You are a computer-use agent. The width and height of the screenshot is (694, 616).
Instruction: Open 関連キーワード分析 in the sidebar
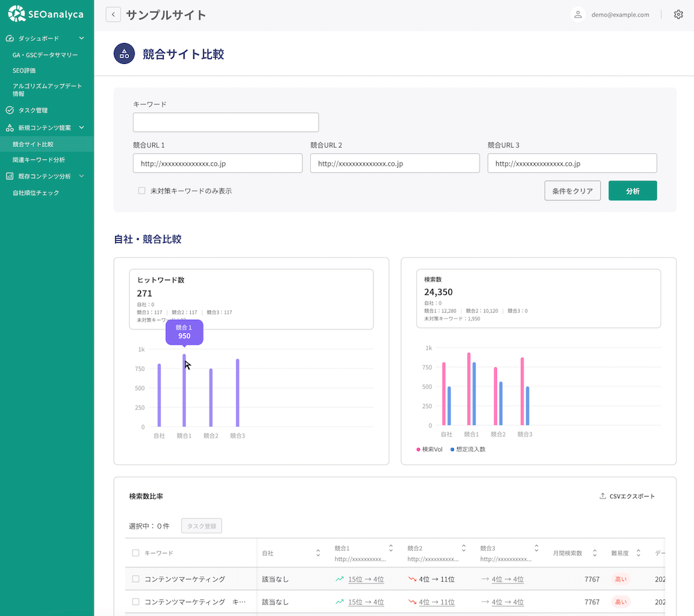click(39, 160)
